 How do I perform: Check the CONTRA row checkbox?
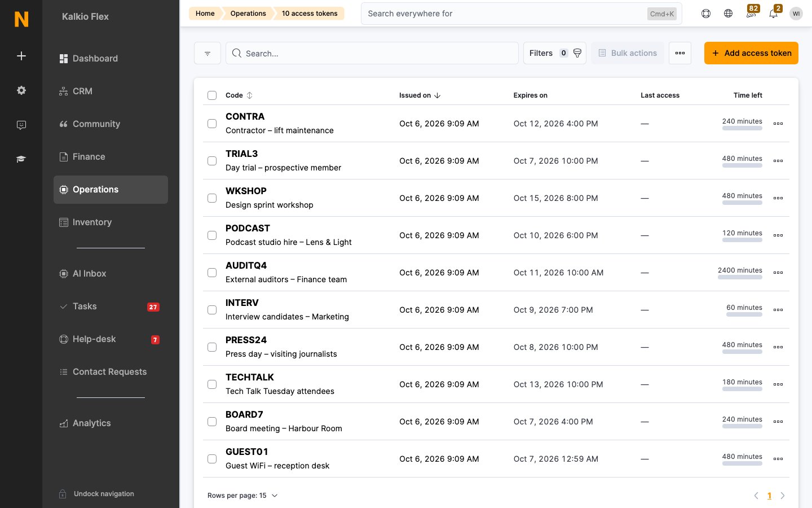pos(212,124)
